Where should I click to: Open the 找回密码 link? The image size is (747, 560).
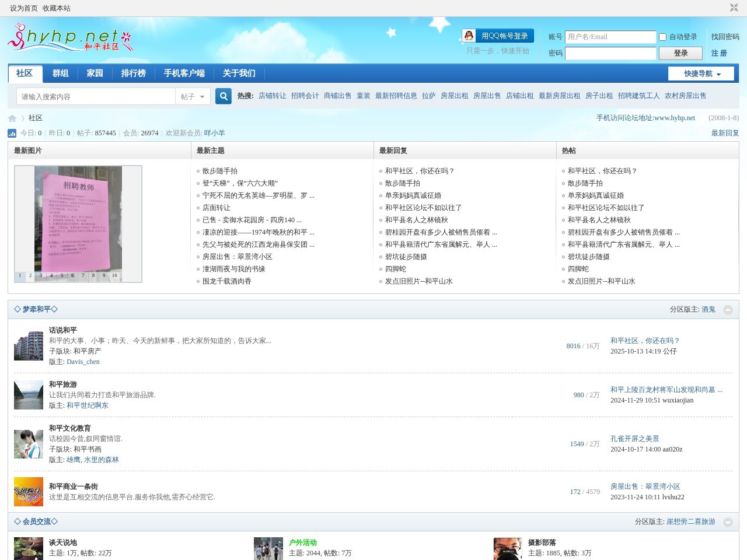725,37
